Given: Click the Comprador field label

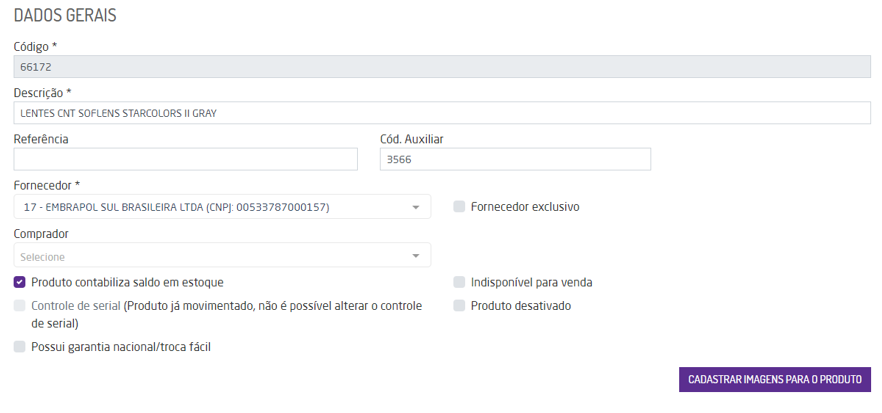Looking at the screenshot, I should 43,233.
